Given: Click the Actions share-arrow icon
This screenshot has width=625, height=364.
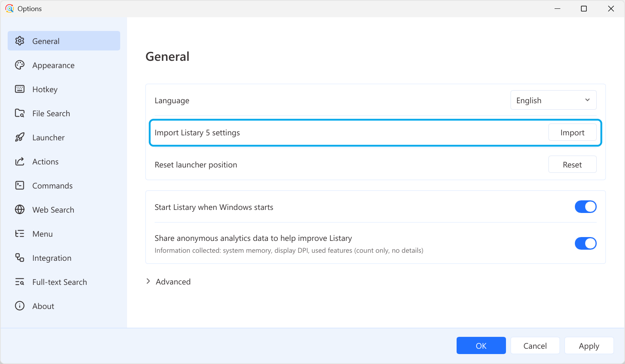Looking at the screenshot, I should 20,161.
